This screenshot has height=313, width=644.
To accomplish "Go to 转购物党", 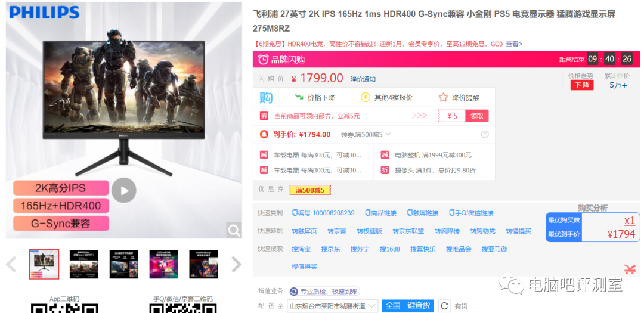I will [482, 231].
